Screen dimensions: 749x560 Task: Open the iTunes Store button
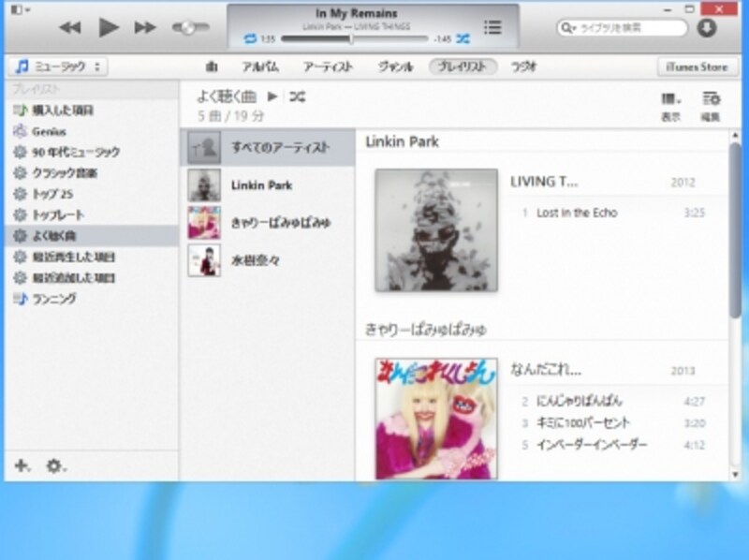[x=697, y=66]
